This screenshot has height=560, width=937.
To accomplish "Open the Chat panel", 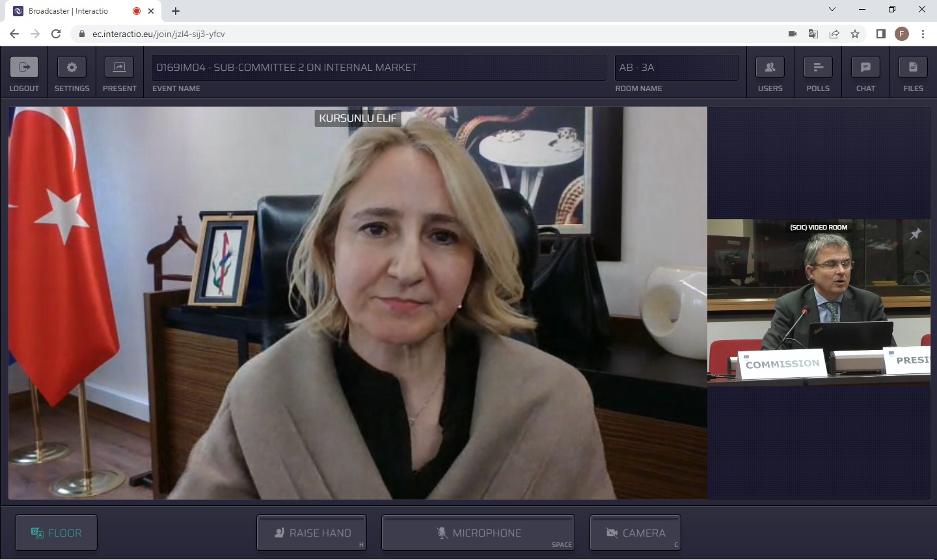I will [865, 67].
